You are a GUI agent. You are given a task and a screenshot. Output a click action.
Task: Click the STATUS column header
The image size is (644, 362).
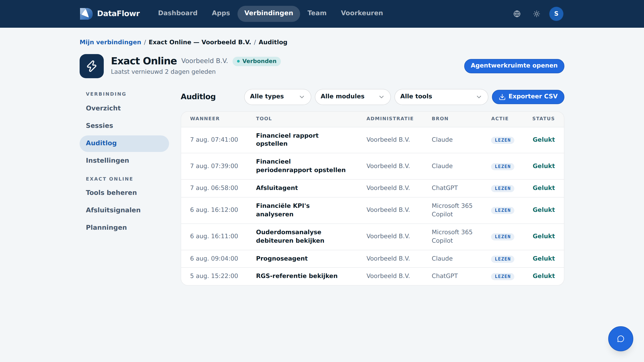click(x=543, y=119)
